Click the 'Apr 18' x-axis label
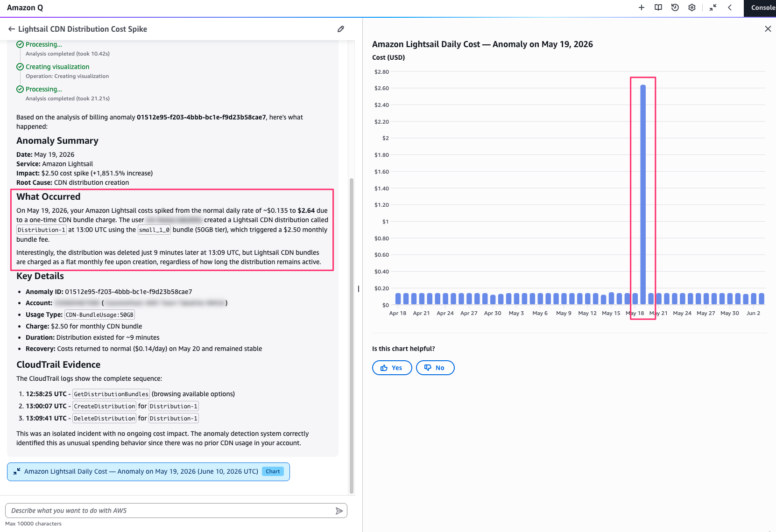The height and width of the screenshot is (532, 776). 398,313
